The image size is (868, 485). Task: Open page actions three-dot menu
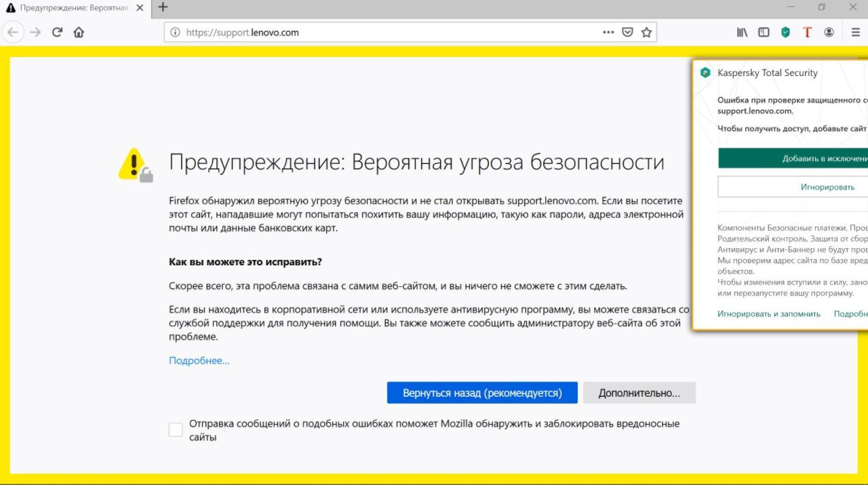coord(608,32)
